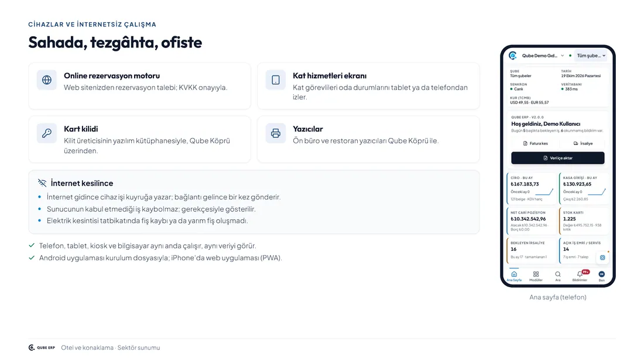
Task: Open the Tüm şube branch selector
Action: 591,56
